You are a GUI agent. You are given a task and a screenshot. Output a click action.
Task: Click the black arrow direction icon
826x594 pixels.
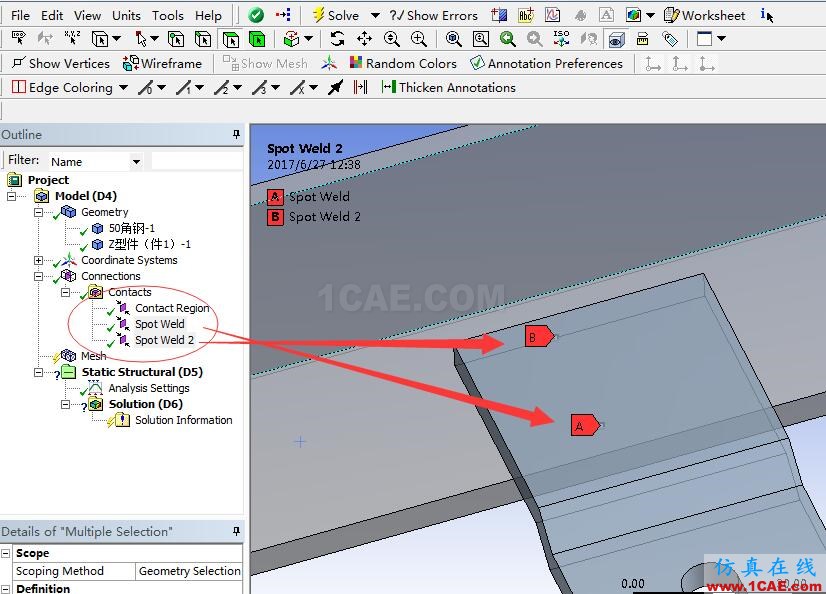tap(335, 87)
